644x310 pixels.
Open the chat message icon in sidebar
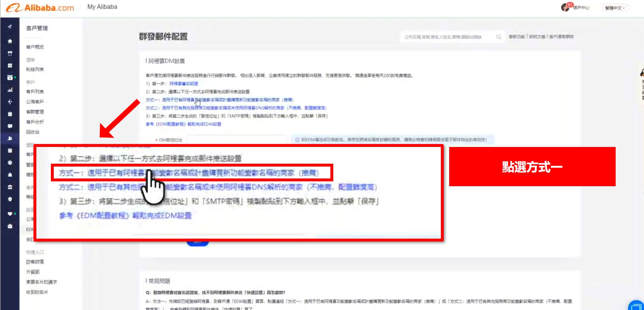tap(10, 126)
